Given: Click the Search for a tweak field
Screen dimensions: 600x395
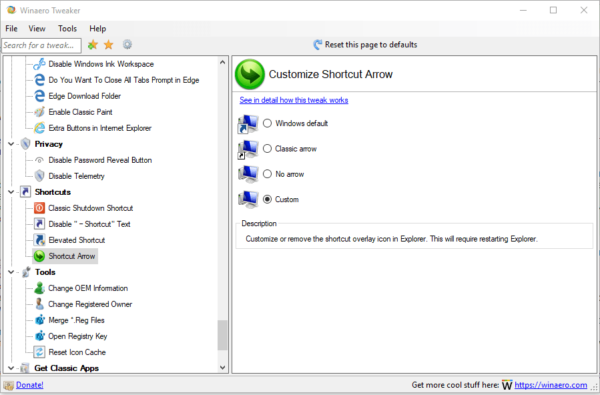Looking at the screenshot, I should tap(41, 46).
